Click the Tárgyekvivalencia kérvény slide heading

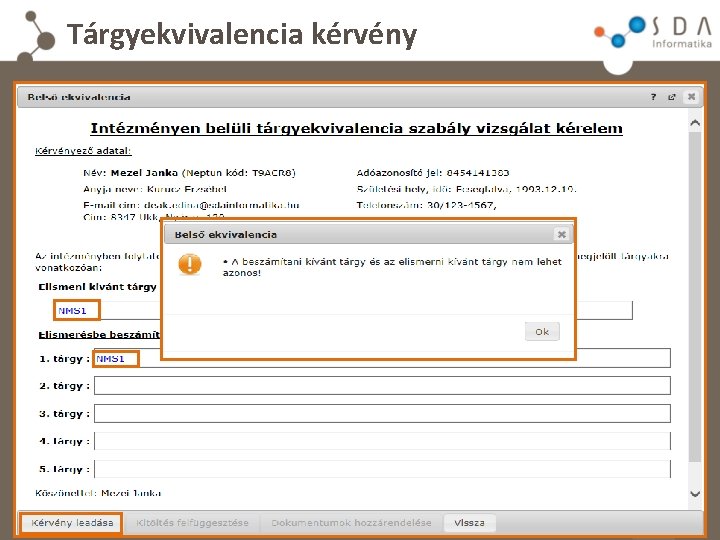point(242,34)
